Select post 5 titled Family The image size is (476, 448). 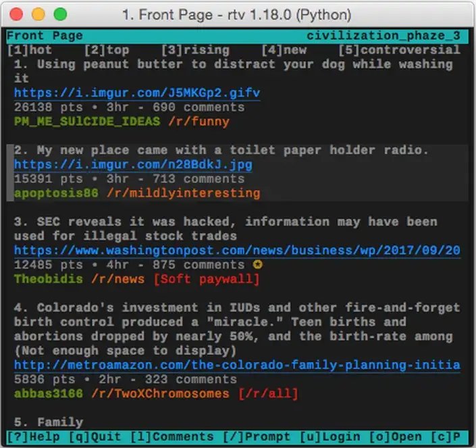pyautogui.click(x=49, y=422)
